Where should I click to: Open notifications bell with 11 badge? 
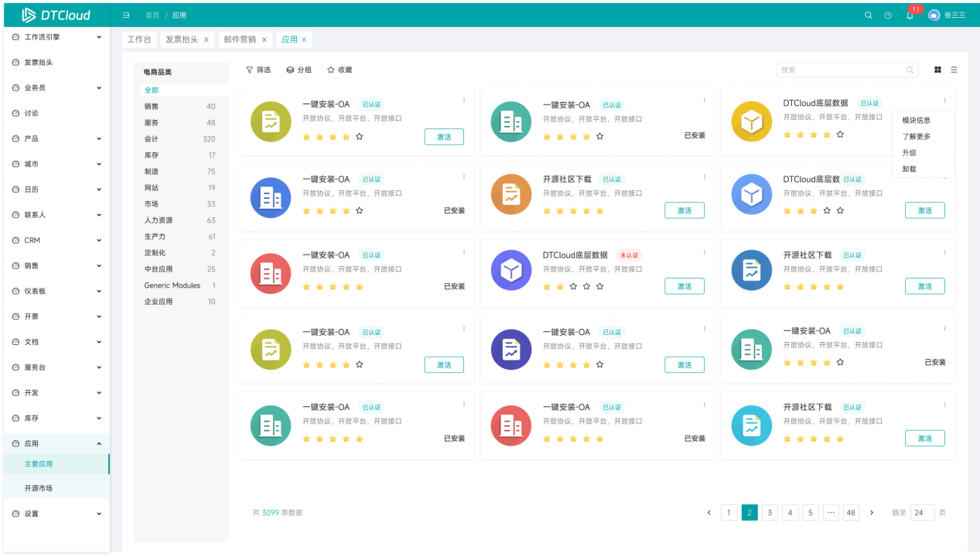910,15
